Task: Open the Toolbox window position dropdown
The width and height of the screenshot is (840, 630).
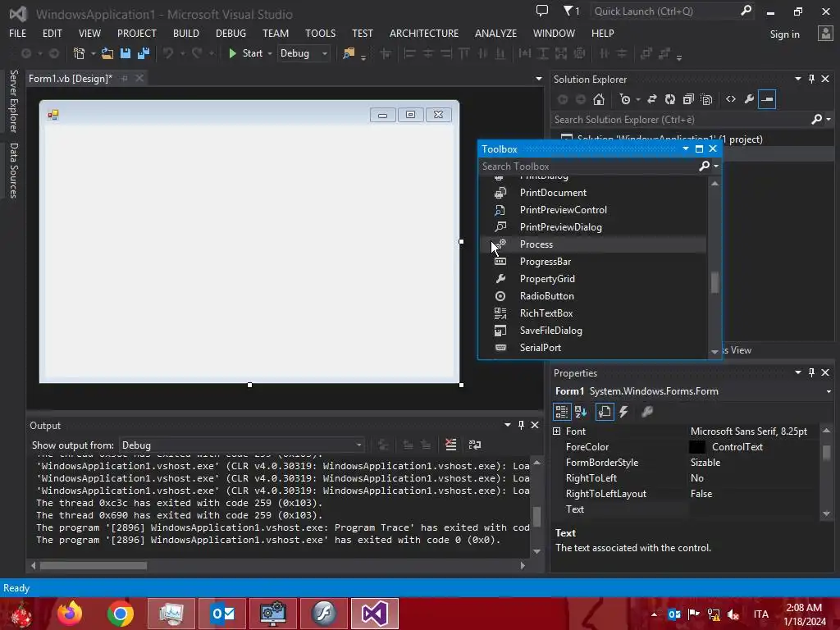Action: click(686, 149)
